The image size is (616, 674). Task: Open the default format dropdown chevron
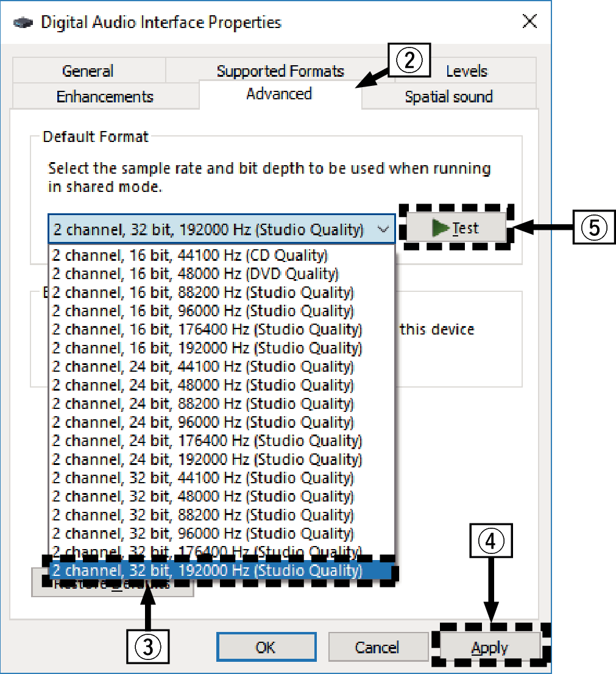[383, 228]
